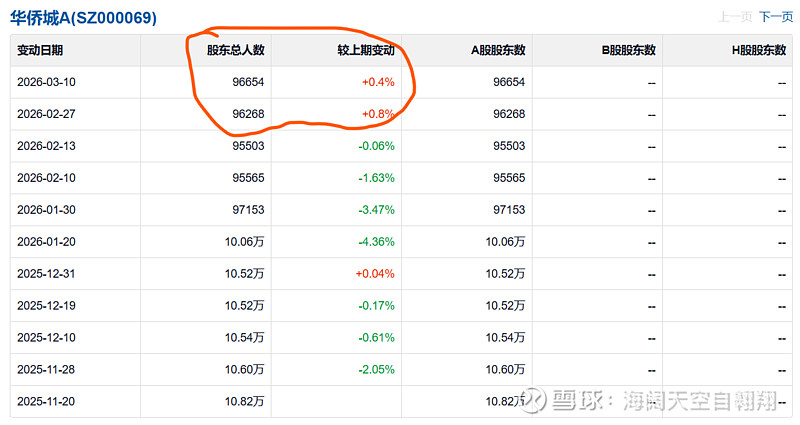
Task: Click the -0.17% change value
Action: [376, 306]
